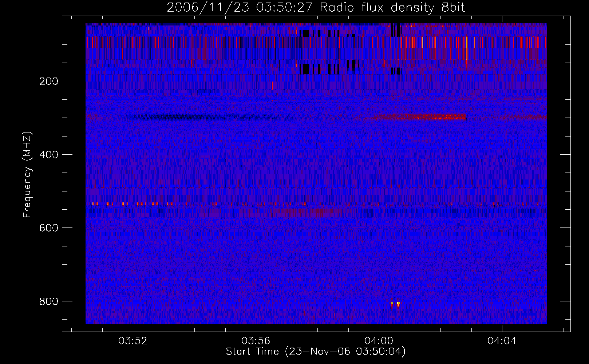The height and width of the screenshot is (364, 589).
Task: Click the 04:00 time tick label
Action: 379,341
